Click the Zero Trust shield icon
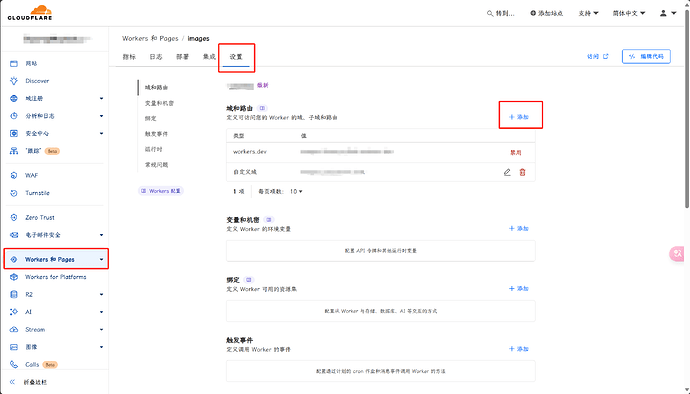The image size is (690, 394). (x=14, y=217)
